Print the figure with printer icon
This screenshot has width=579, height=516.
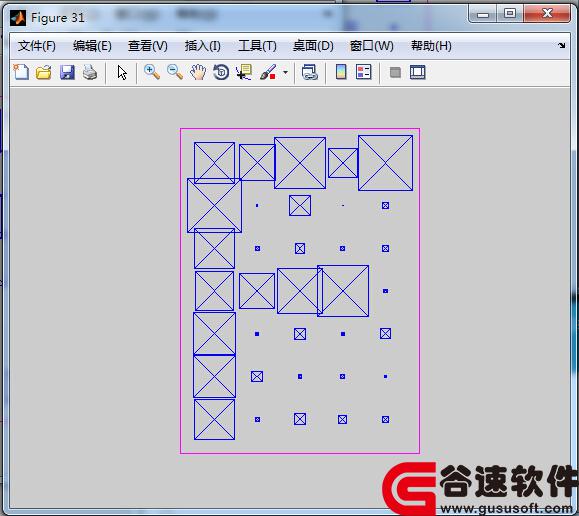point(90,72)
